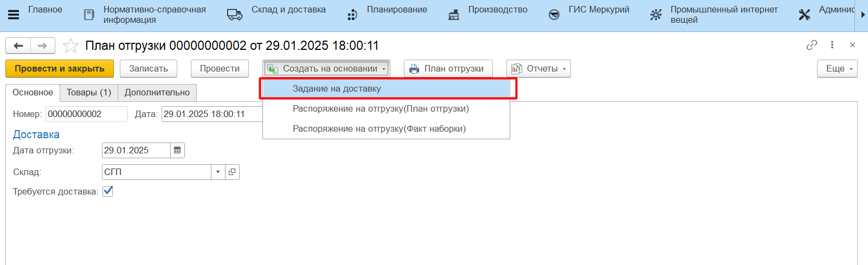Screen dimensions: 868x265
Task: Click the План отгрузки print button label
Action: point(454,69)
